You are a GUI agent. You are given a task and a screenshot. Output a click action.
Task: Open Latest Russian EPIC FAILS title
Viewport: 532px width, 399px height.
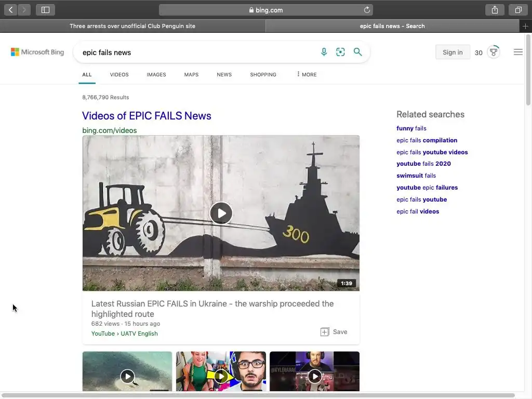tap(212, 309)
